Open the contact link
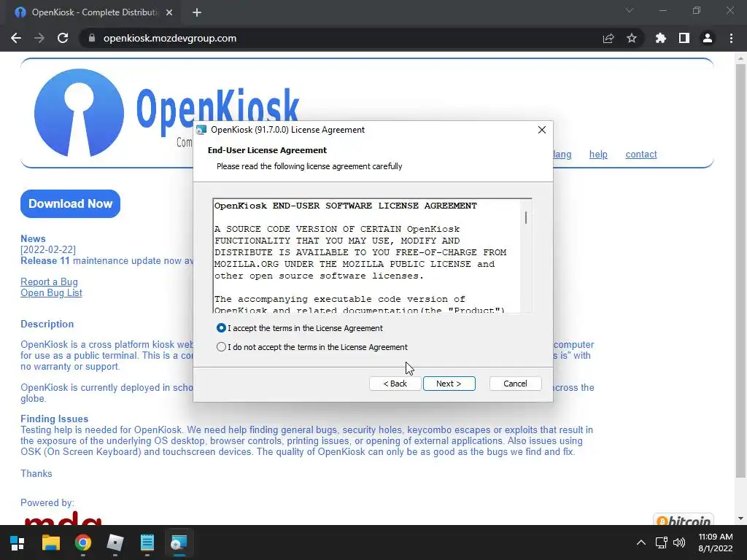Viewport: 747px width, 560px height. point(641,155)
